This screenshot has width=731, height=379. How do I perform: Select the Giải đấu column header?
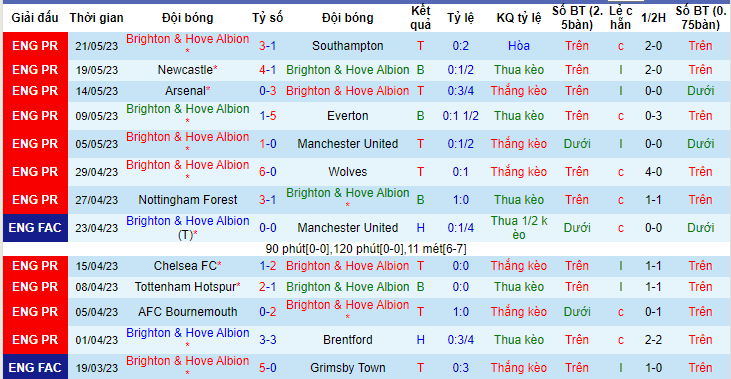tap(35, 18)
